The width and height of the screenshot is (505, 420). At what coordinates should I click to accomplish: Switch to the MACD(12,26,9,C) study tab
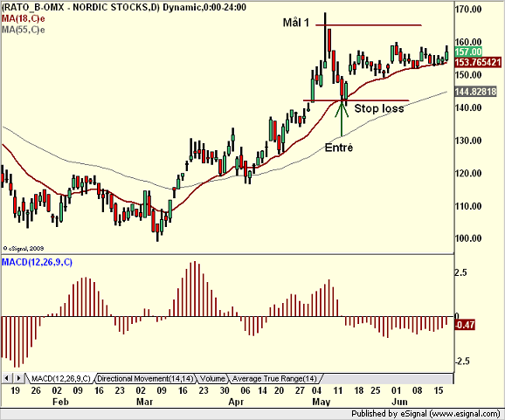tap(60, 378)
